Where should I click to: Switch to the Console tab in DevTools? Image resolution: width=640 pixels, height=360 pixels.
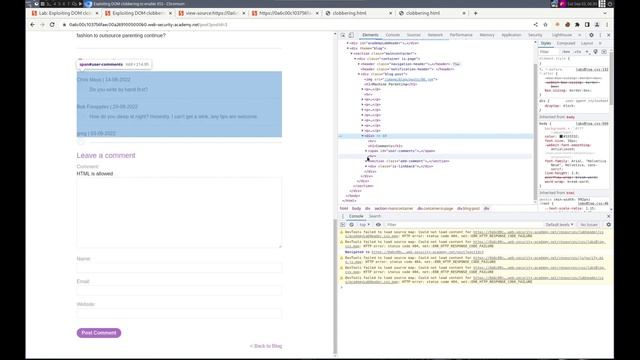[x=393, y=35]
